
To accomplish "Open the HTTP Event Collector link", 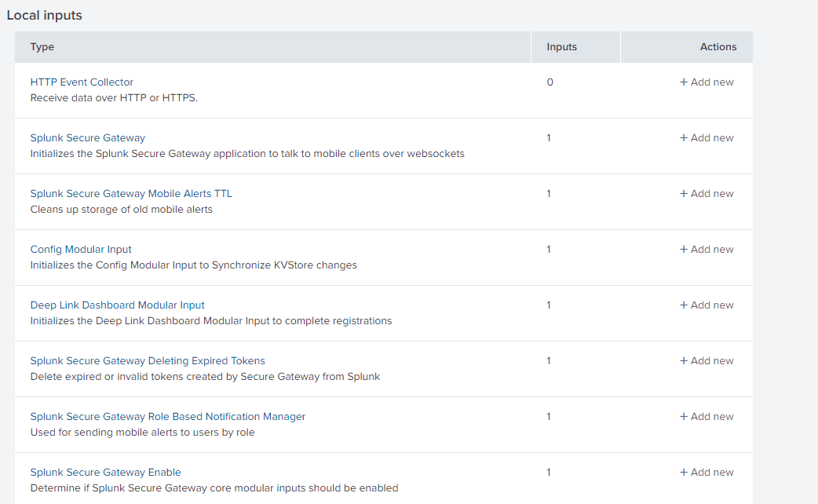I will [82, 82].
